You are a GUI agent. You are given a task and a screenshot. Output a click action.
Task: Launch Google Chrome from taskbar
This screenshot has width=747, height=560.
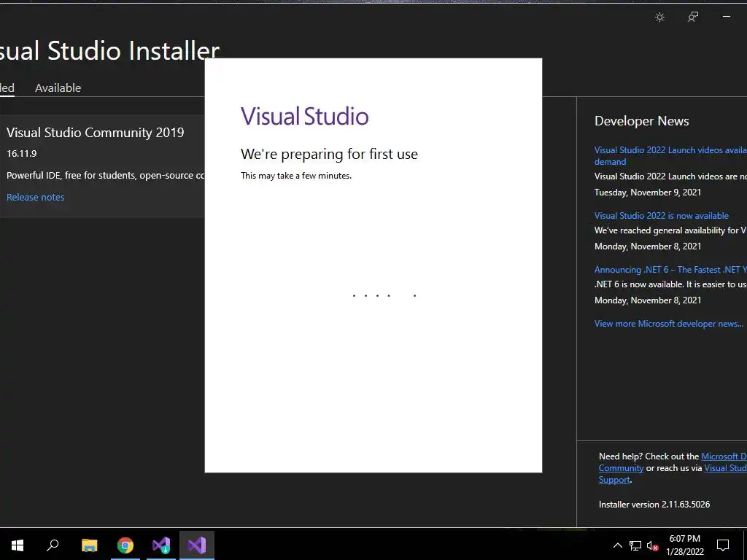coord(125,545)
